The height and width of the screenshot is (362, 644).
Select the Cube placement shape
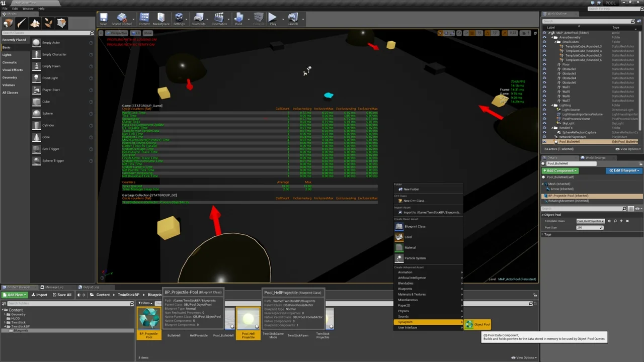46,102
